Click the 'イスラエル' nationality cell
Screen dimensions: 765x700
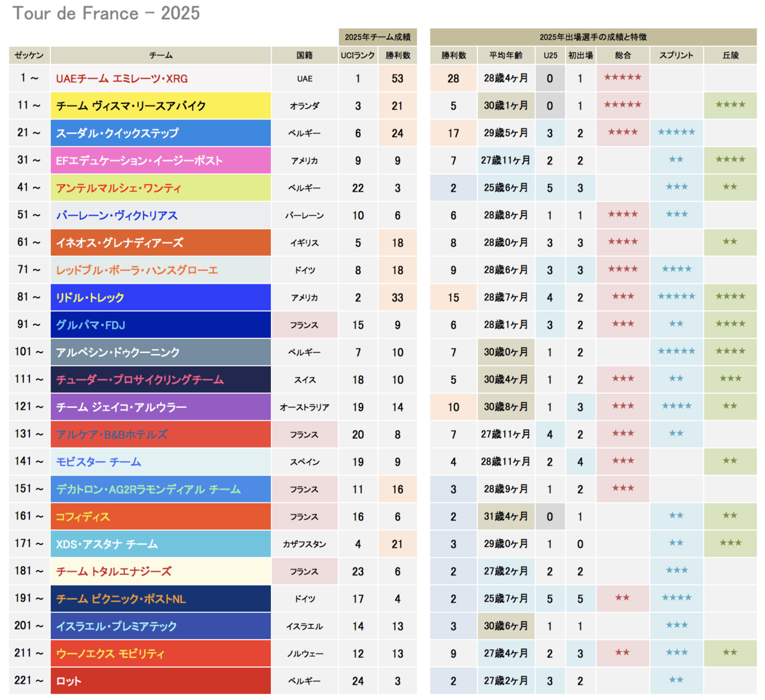(x=305, y=627)
